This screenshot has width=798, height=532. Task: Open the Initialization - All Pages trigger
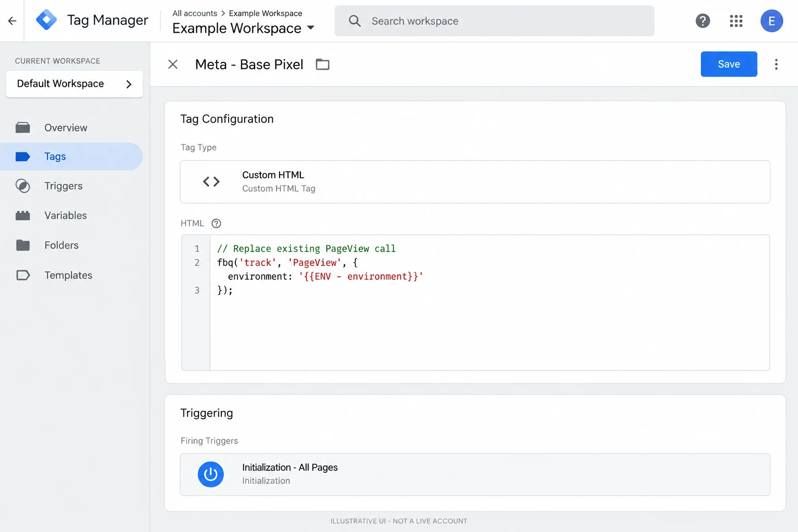[x=475, y=474]
